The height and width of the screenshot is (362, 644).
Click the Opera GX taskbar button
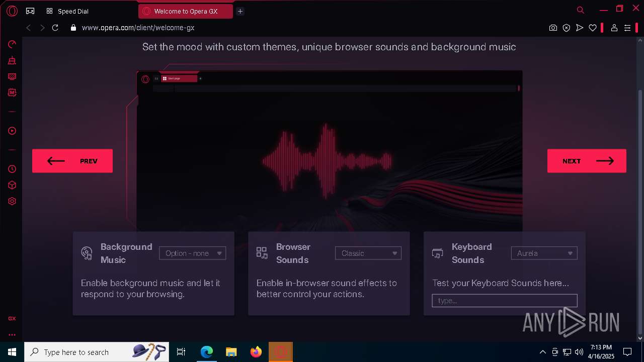[281, 352]
